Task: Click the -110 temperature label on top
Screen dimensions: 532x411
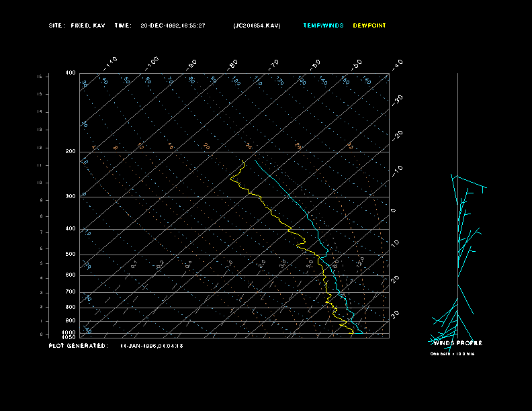Action: [110, 64]
